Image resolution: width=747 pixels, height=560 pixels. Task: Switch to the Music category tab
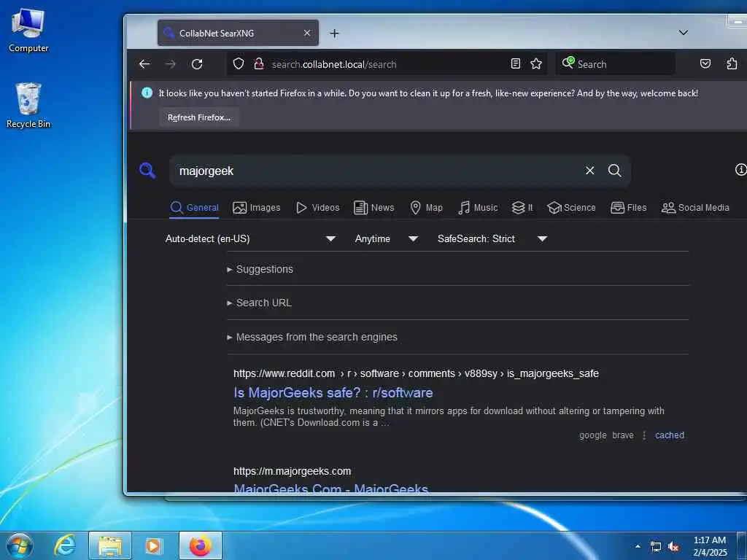[478, 208]
